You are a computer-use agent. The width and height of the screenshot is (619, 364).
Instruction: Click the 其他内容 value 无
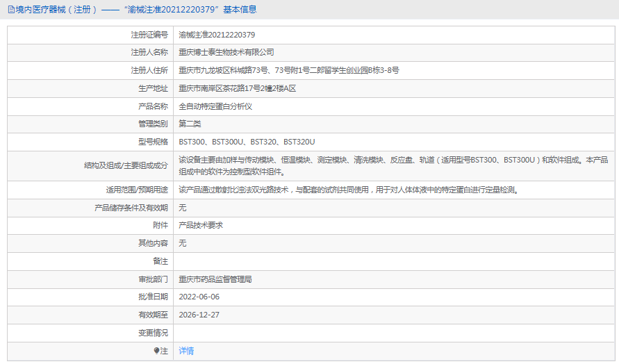coord(183,243)
